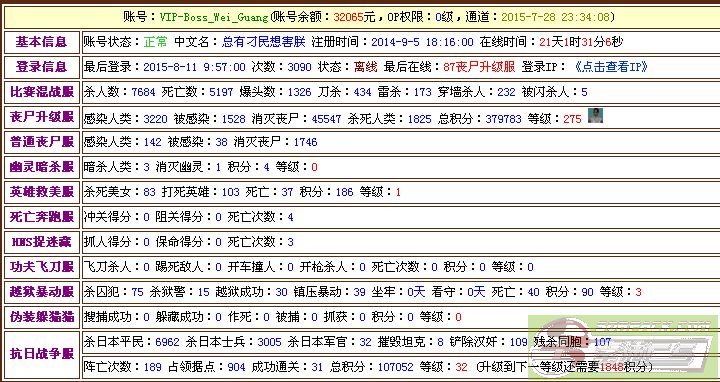
Task: Click the VIP-Boss_Wei_Guang account name
Action: pos(214,17)
